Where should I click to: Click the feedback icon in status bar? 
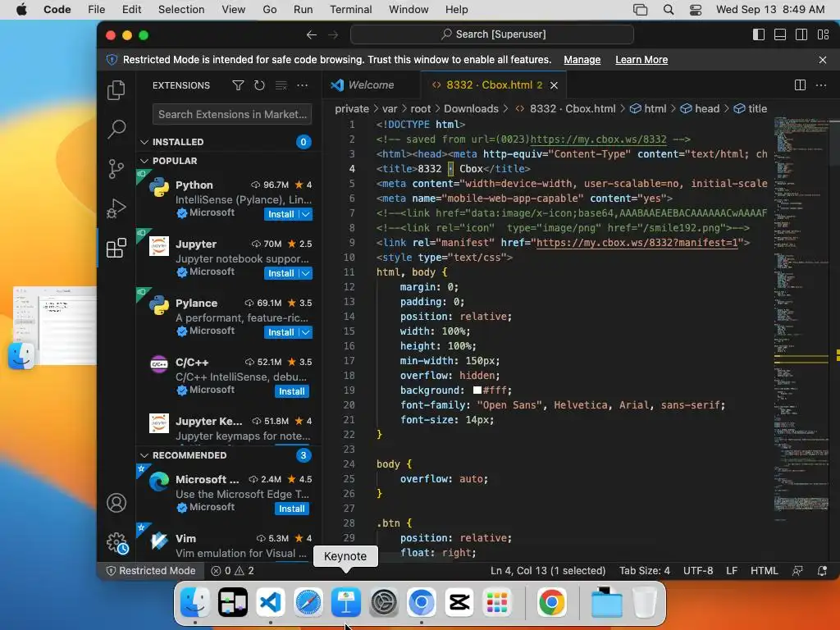[797, 571]
